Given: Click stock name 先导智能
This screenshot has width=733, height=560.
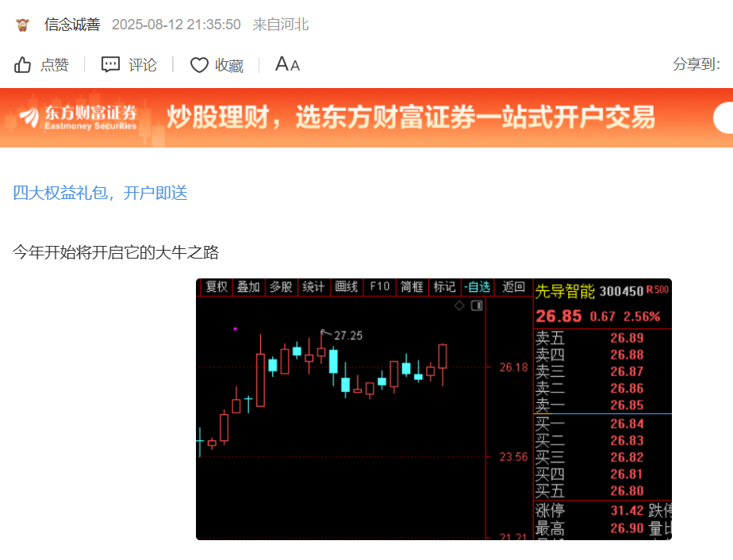Looking at the screenshot, I should [x=565, y=291].
